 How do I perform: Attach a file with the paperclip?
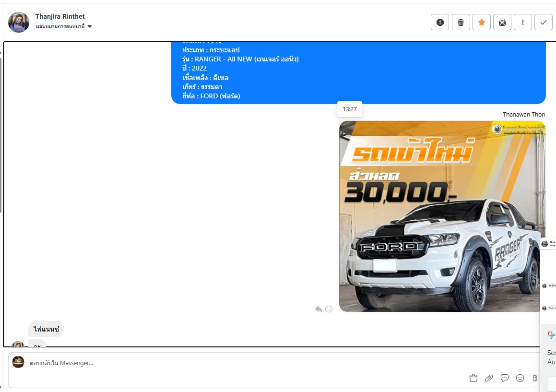pos(489,378)
